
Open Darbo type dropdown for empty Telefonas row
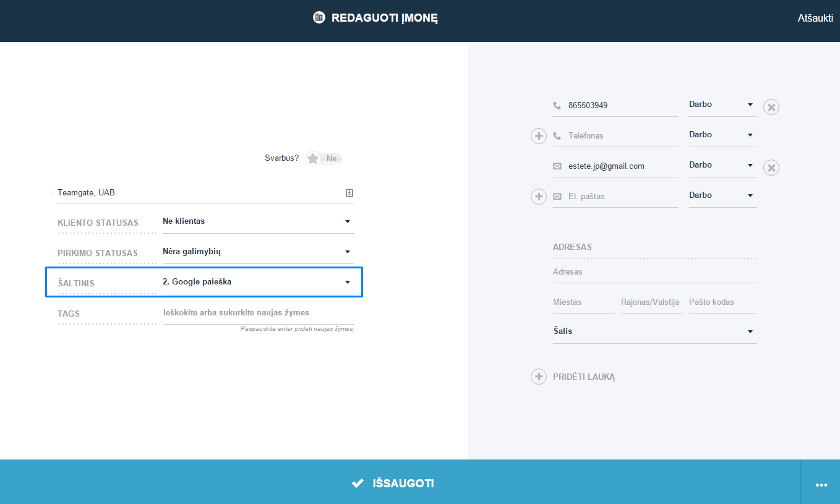(722, 135)
